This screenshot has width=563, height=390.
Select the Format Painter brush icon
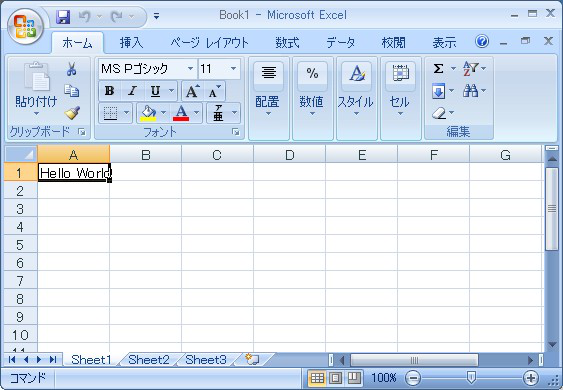(72, 113)
